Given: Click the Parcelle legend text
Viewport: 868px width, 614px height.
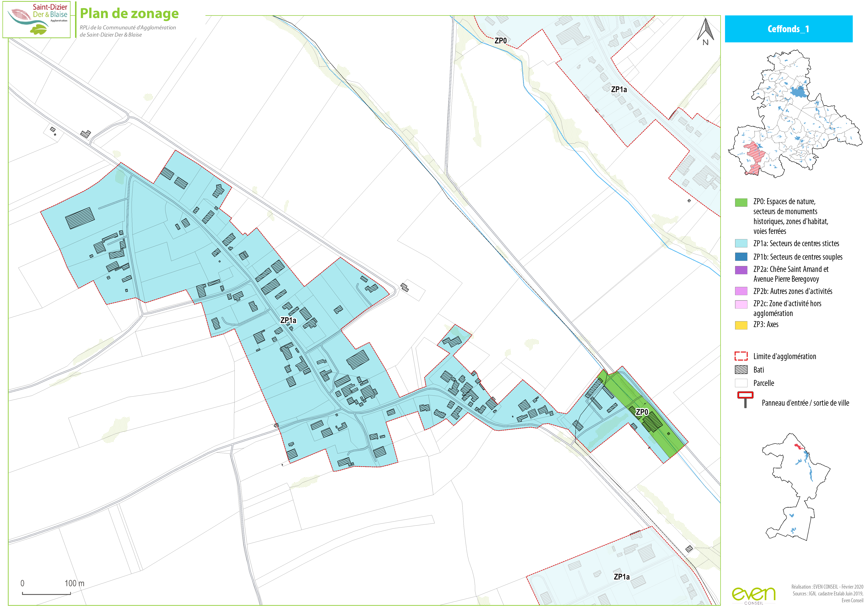Looking at the screenshot, I should [x=764, y=383].
